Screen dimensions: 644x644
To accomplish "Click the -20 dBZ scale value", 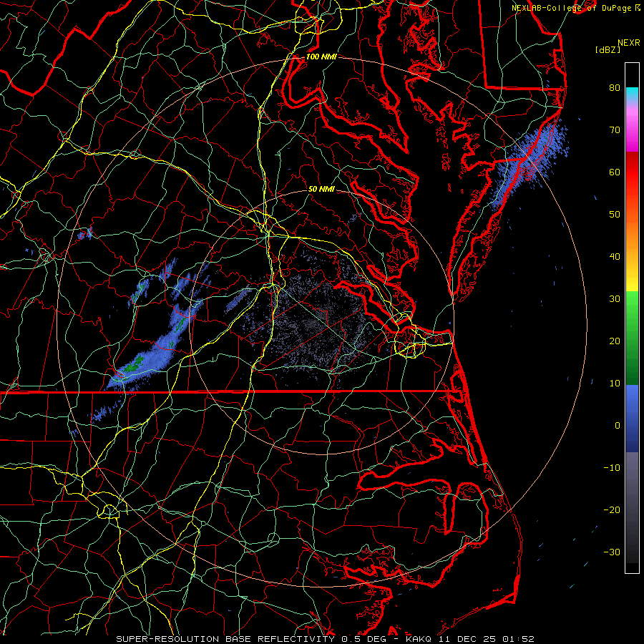I will pyautogui.click(x=612, y=510).
